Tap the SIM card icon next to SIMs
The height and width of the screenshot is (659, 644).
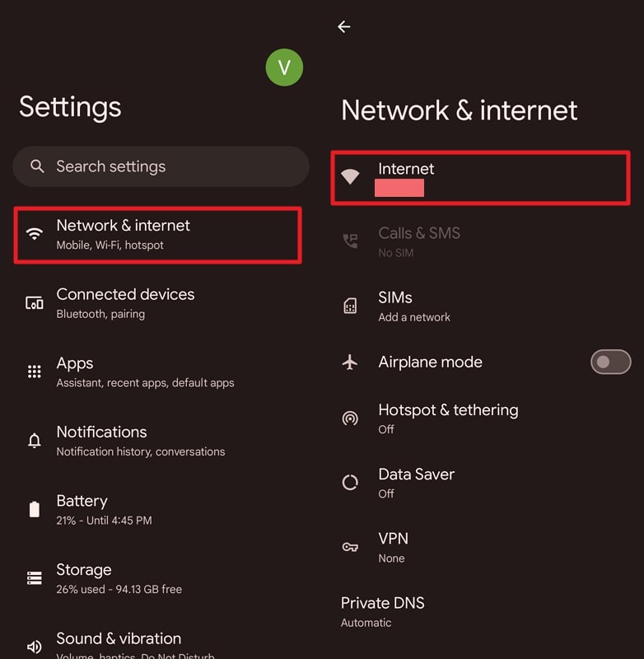pos(350,306)
